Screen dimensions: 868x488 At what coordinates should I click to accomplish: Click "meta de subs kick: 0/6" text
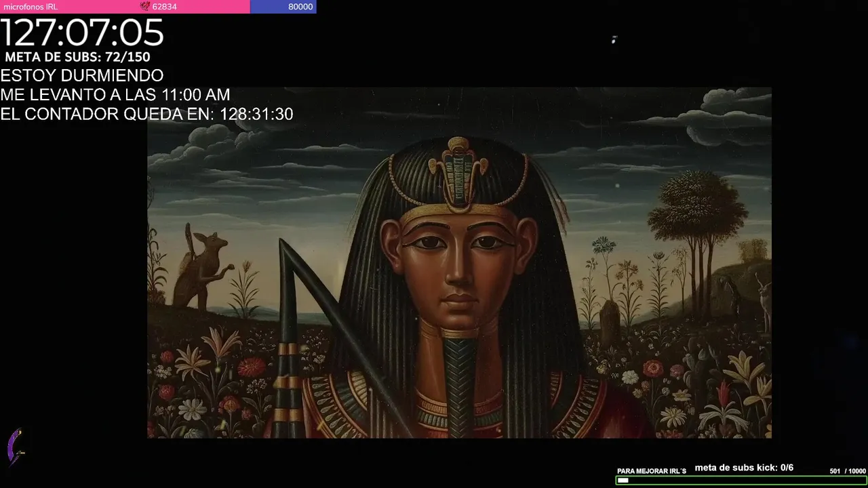744,468
